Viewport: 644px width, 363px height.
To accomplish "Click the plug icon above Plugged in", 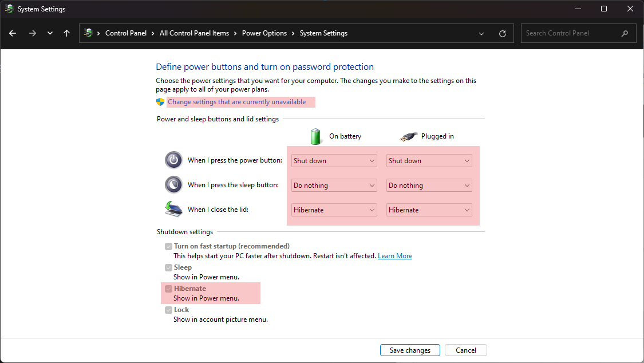I will click(408, 136).
